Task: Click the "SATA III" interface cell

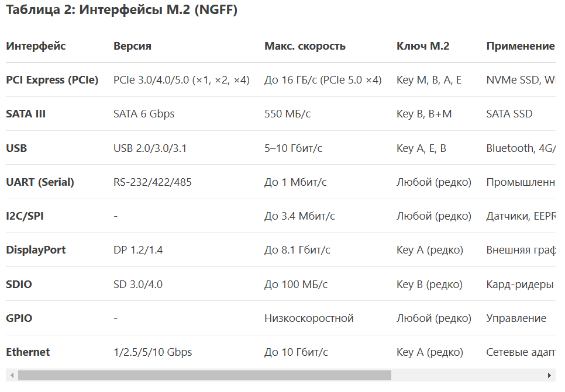Action: pyautogui.click(x=26, y=114)
